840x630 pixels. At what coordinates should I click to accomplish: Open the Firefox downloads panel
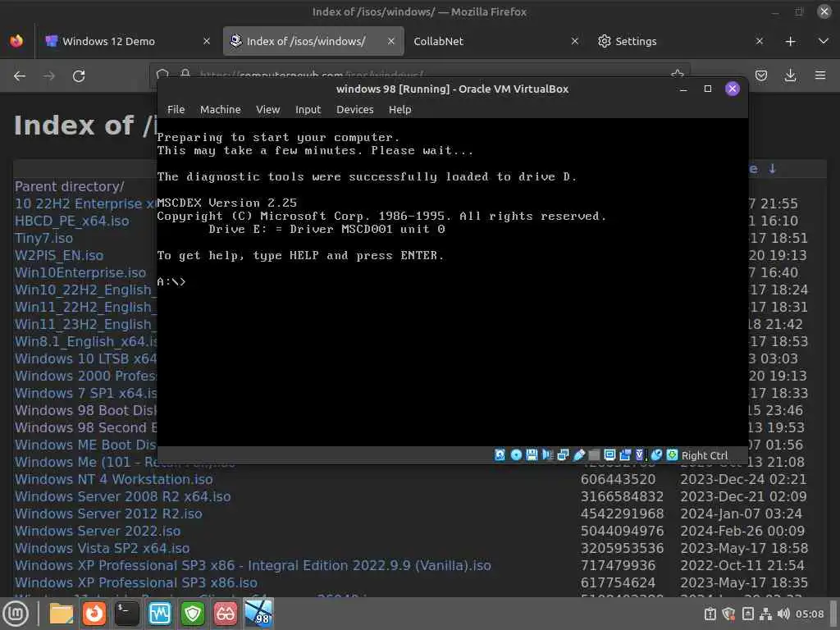790,75
